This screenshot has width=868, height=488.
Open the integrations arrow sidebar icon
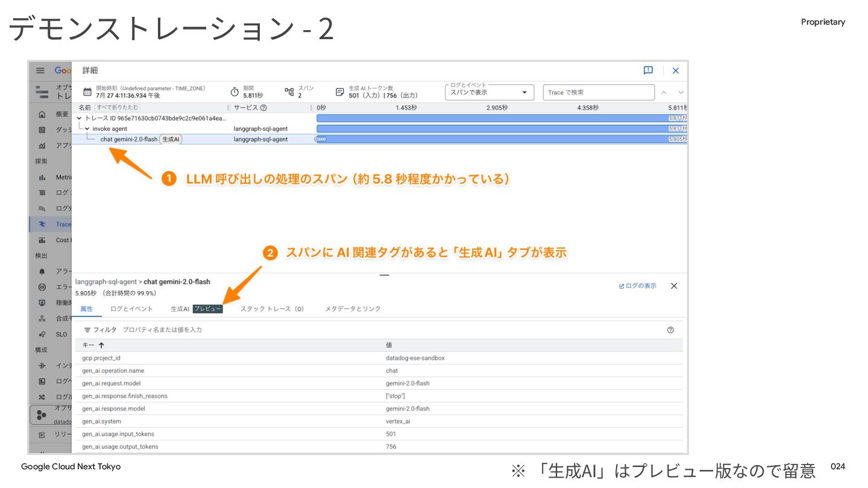pos(42,366)
